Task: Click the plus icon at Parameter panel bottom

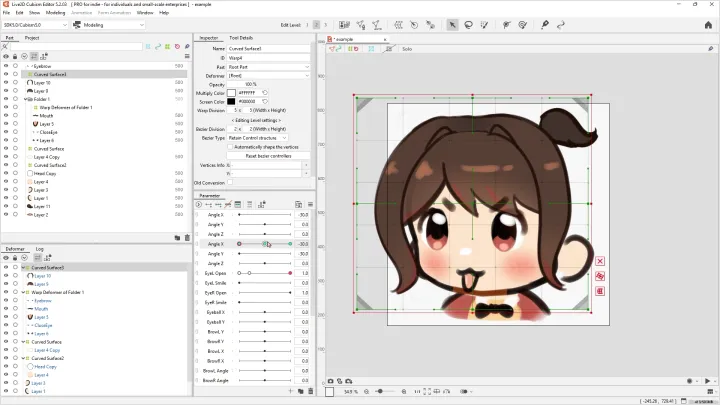Action: [x=290, y=391]
